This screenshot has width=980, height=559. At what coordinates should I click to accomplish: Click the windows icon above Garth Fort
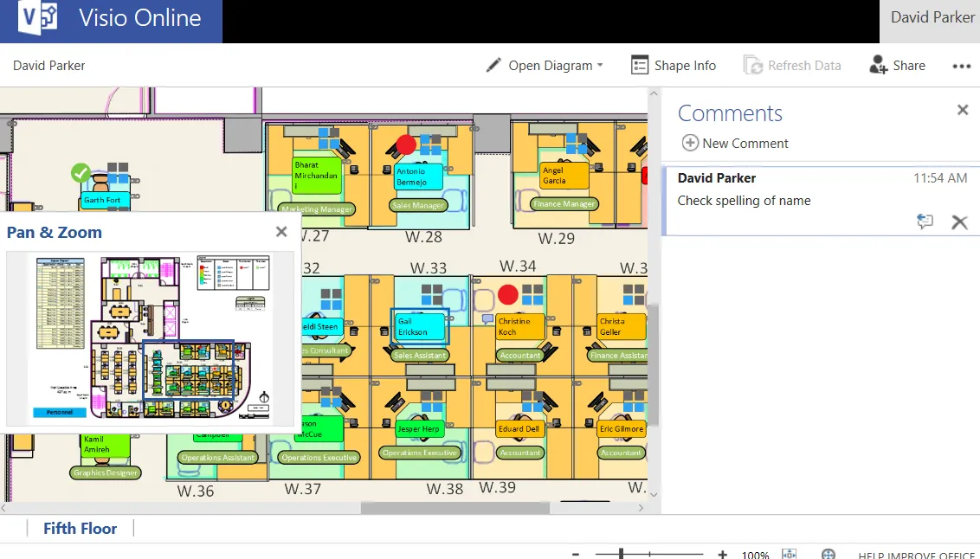point(118,172)
